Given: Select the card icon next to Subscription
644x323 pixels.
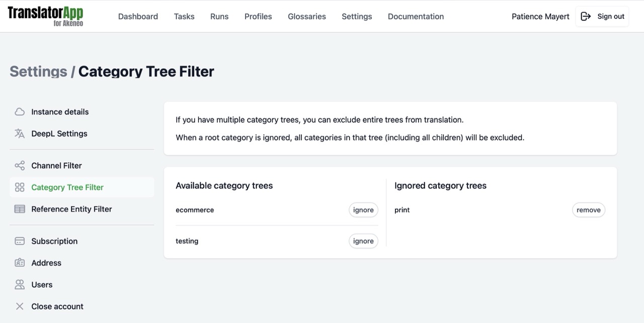Looking at the screenshot, I should coord(19,240).
